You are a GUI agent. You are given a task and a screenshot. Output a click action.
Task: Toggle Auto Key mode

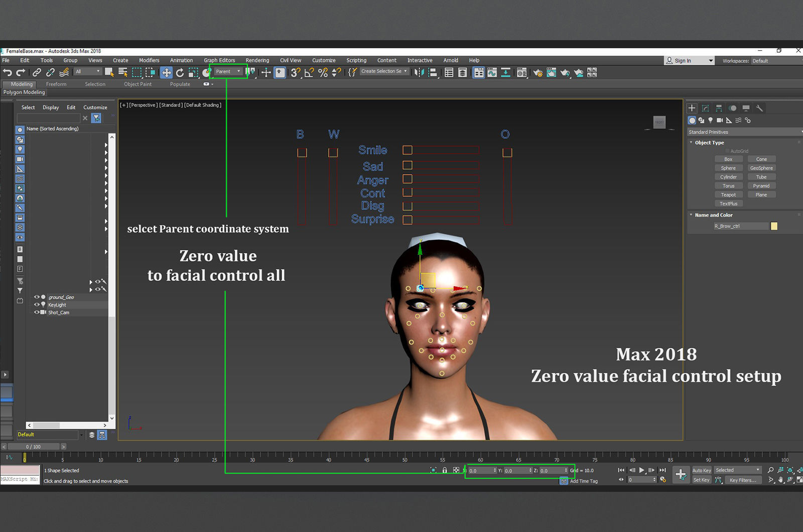click(x=702, y=470)
